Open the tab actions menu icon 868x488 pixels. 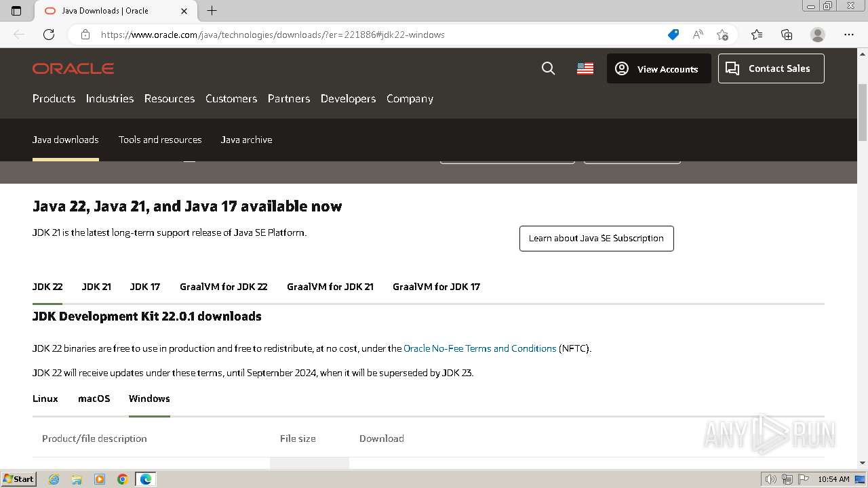tap(16, 11)
